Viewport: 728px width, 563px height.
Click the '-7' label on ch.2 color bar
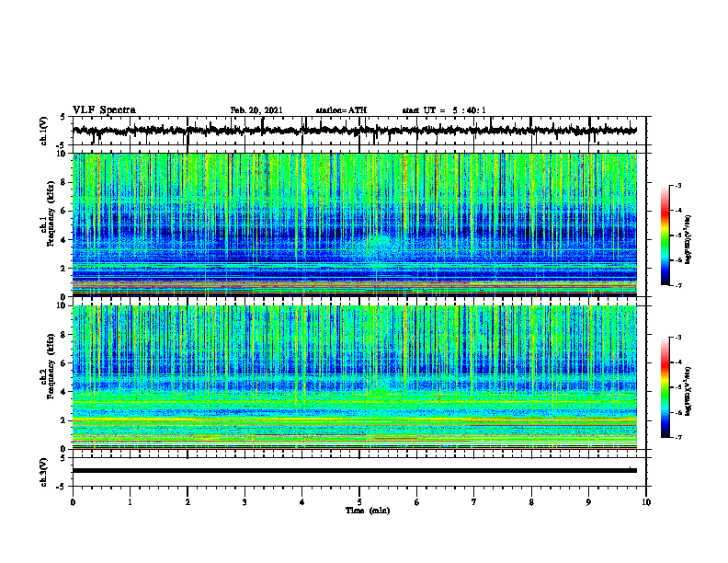[x=677, y=437]
